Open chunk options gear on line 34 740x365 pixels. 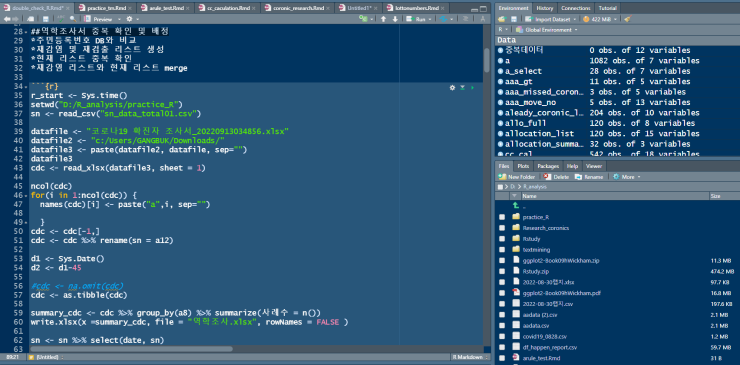pyautogui.click(x=452, y=87)
